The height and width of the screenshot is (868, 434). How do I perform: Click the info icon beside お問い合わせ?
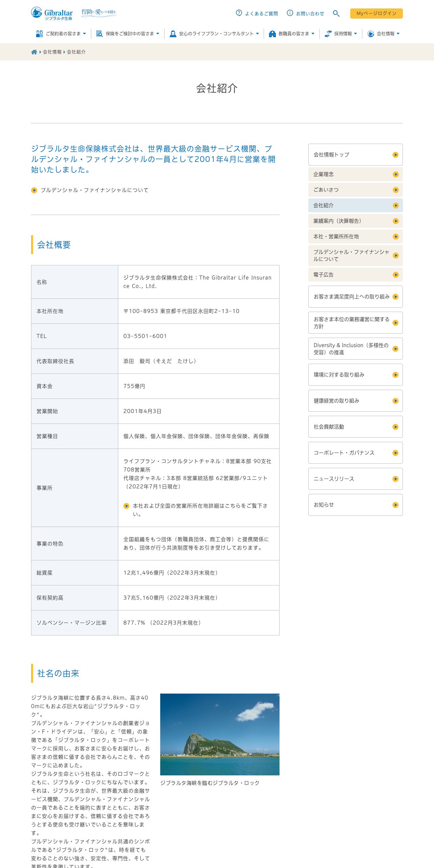coord(290,13)
